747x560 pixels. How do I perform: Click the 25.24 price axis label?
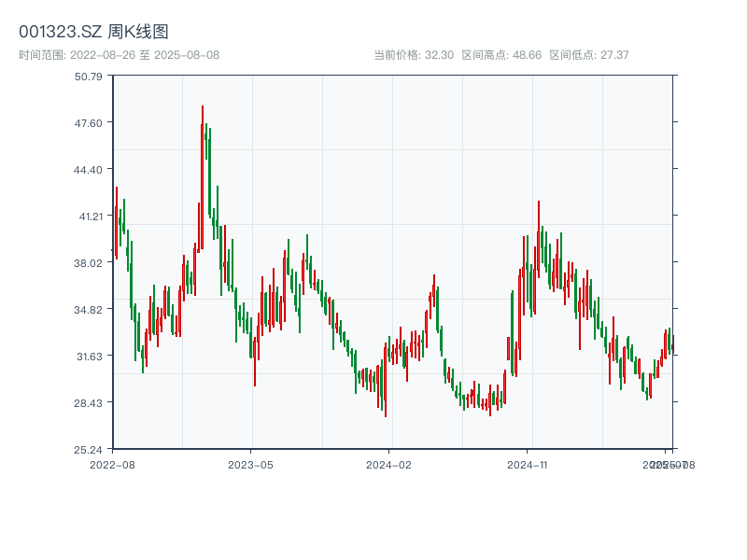coord(90,449)
